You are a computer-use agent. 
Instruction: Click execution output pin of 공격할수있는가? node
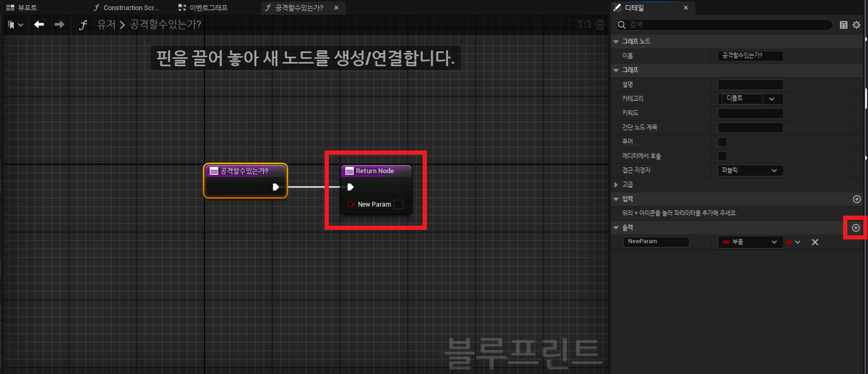pyautogui.click(x=276, y=187)
